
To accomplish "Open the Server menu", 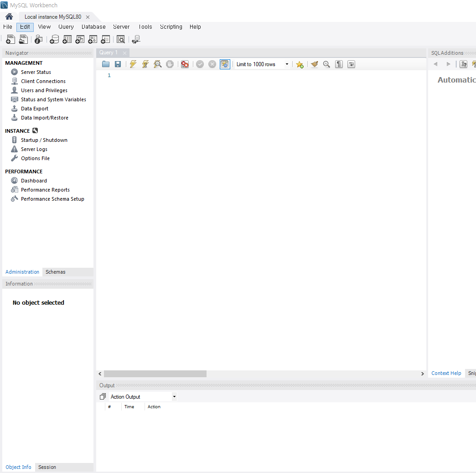I will (x=121, y=27).
